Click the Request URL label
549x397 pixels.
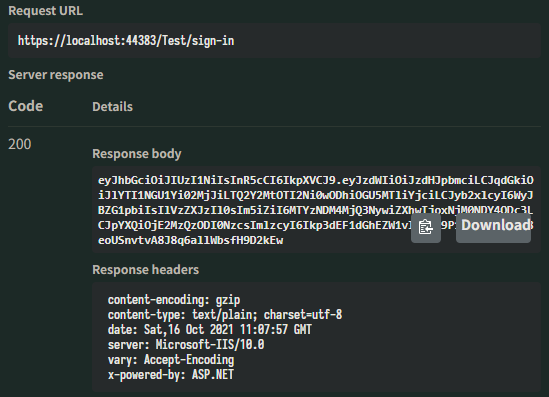click(x=46, y=11)
